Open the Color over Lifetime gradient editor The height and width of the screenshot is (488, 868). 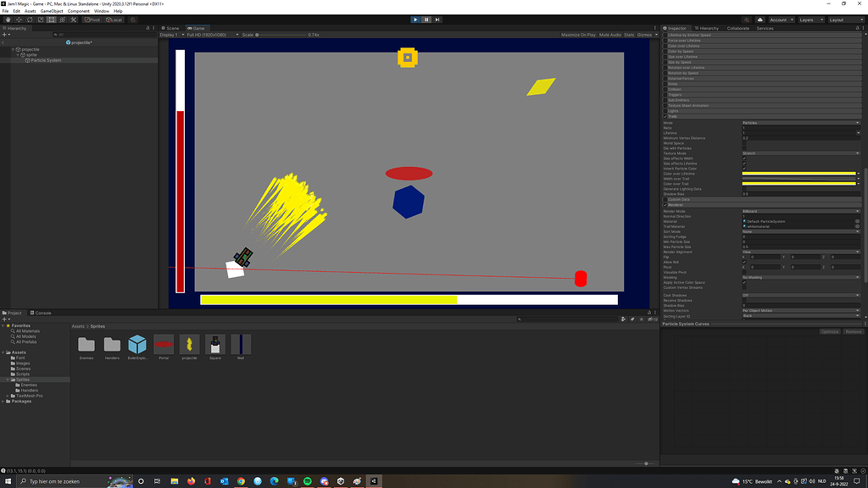797,174
